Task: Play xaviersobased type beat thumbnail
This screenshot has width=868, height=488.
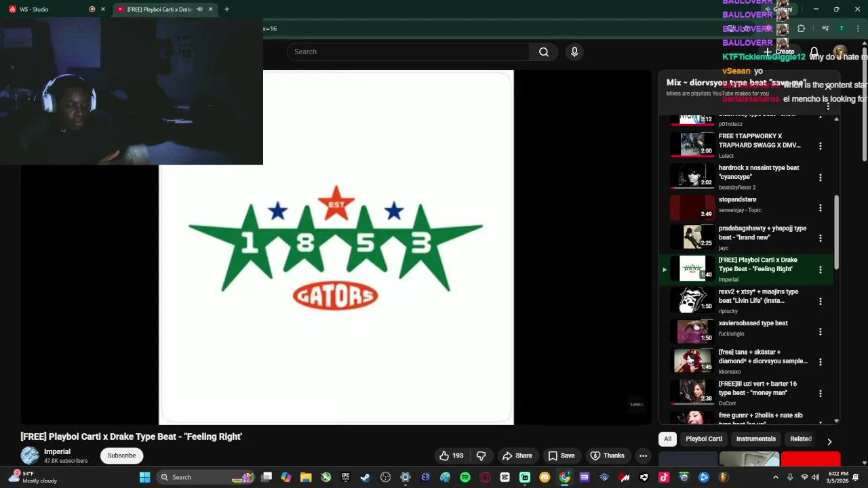Action: coord(692,331)
